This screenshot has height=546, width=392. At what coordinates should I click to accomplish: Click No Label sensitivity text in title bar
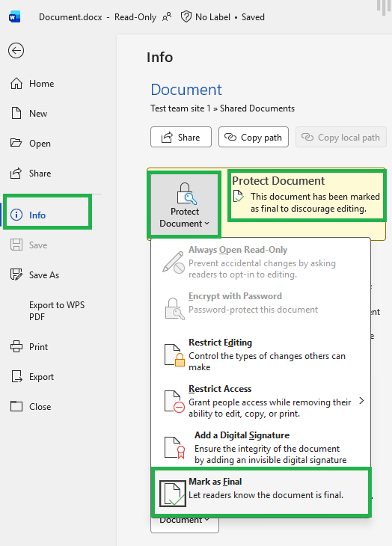[212, 16]
